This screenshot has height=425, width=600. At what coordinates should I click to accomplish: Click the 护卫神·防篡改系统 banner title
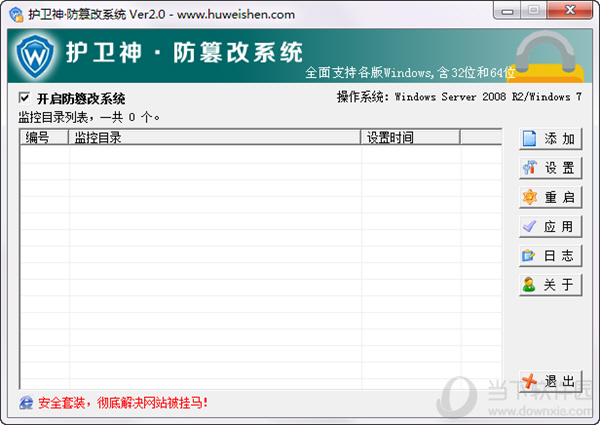tap(184, 52)
